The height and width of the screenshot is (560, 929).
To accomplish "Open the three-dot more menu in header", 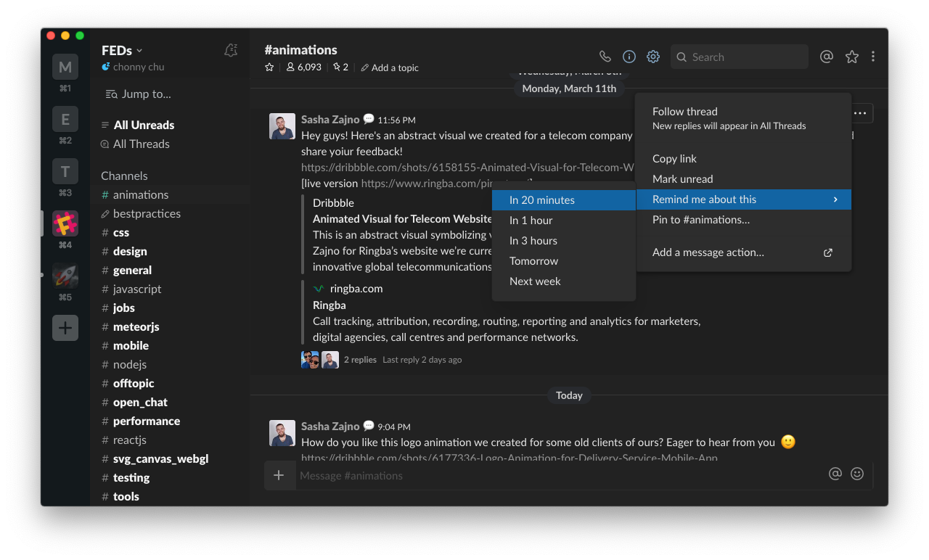I will coord(873,57).
